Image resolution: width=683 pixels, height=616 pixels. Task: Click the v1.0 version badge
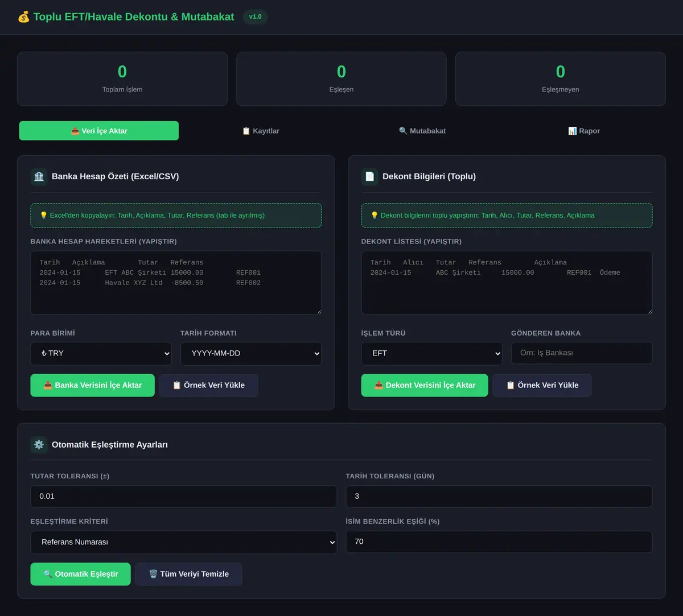(x=256, y=17)
